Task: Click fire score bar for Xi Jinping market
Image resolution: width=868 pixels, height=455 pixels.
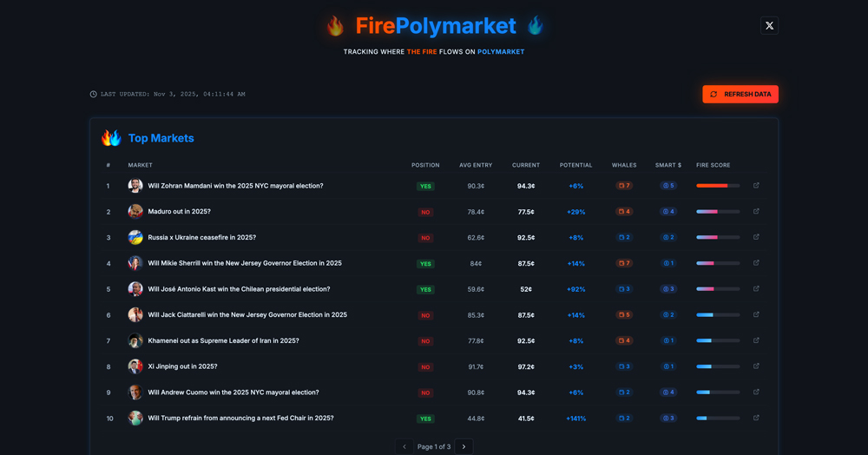Action: (x=718, y=366)
